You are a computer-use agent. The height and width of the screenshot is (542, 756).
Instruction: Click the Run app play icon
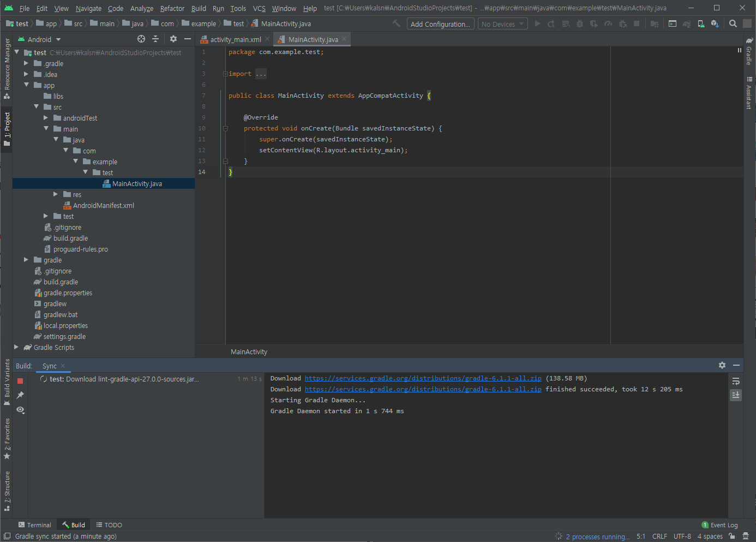tap(537, 23)
